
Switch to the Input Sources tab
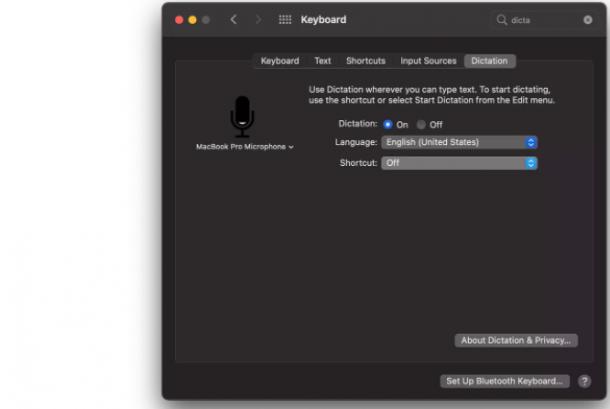click(x=428, y=61)
